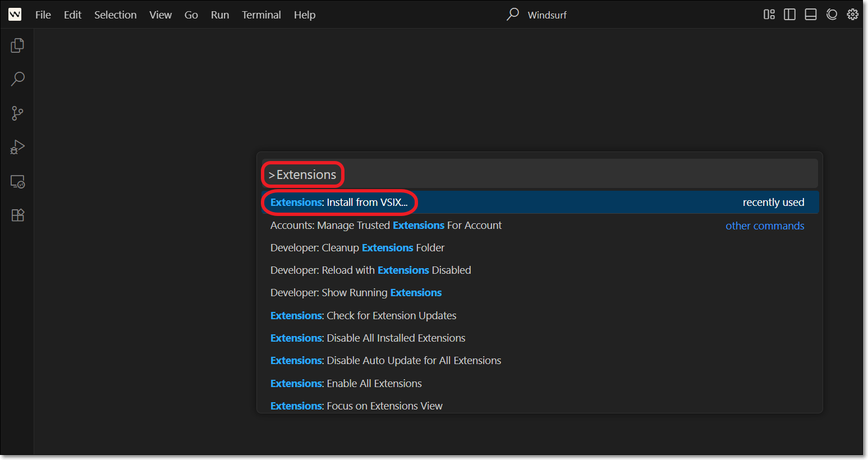This screenshot has height=460, width=868.
Task: Open the Help menu
Action: point(305,15)
